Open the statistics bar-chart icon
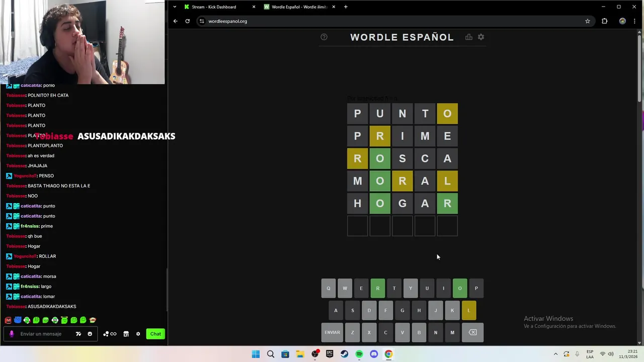Screen dimensions: 644x362 click(469, 37)
